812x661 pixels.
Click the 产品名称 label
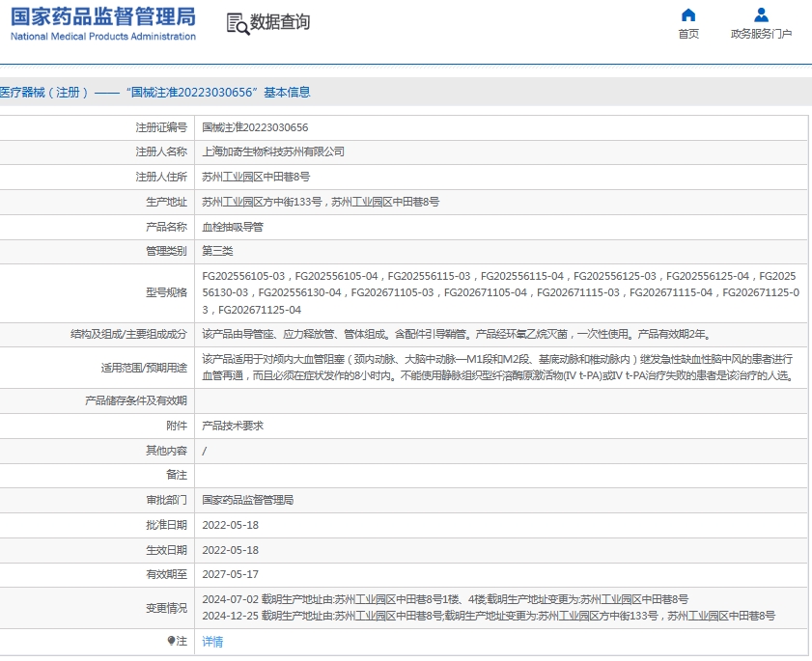(166, 227)
